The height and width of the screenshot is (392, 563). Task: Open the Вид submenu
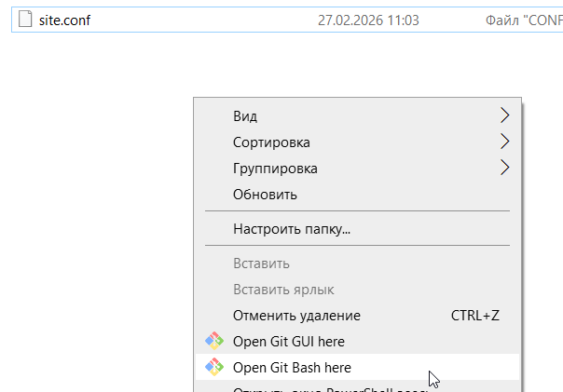pyautogui.click(x=357, y=115)
